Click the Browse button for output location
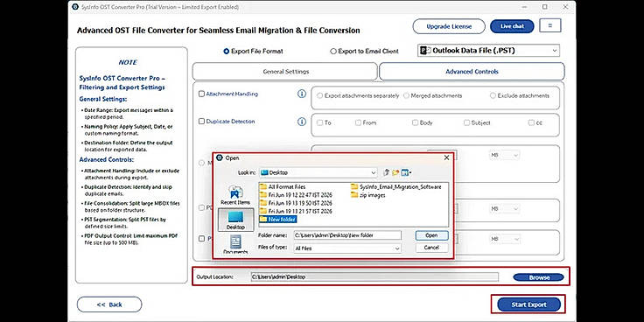 539,277
